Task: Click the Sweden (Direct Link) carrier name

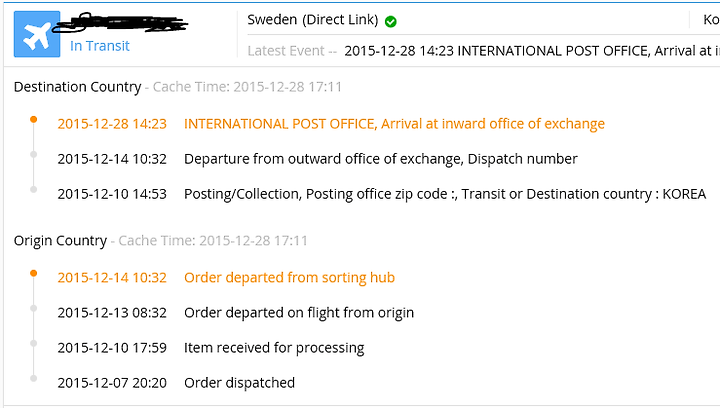Action: pyautogui.click(x=313, y=20)
